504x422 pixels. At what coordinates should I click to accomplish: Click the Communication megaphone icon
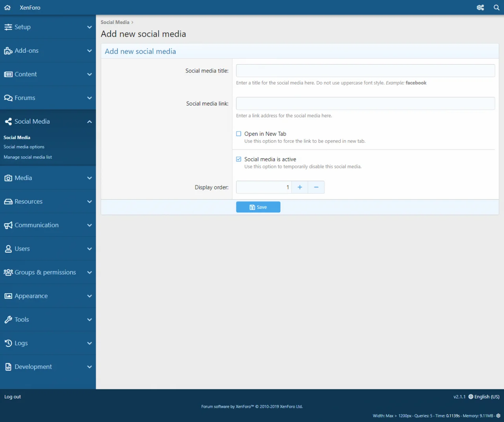coord(8,225)
